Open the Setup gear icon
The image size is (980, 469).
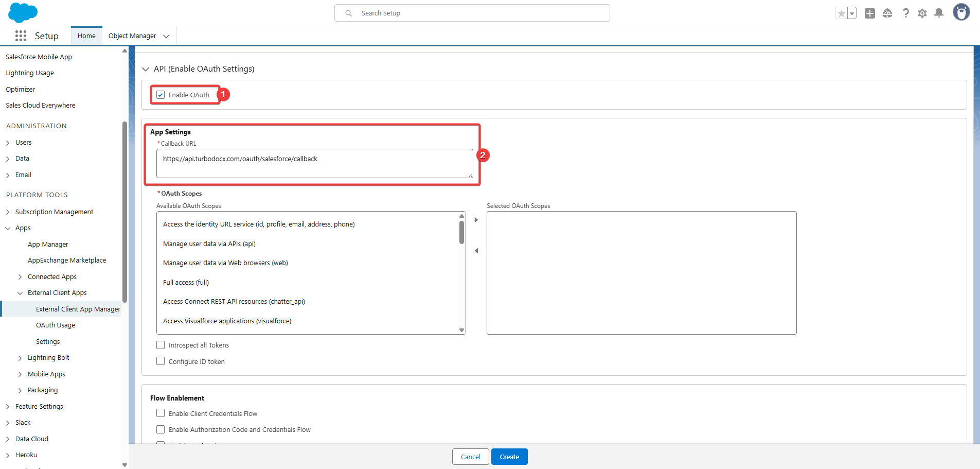922,13
